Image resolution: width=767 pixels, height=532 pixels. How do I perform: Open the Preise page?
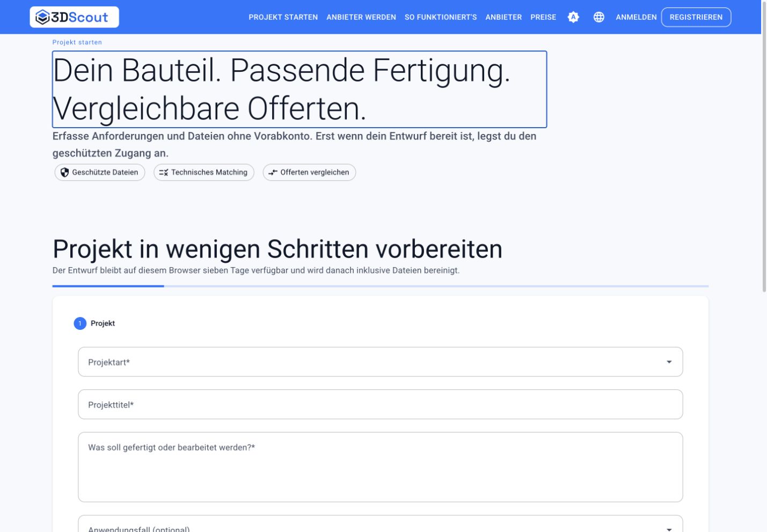coord(543,17)
